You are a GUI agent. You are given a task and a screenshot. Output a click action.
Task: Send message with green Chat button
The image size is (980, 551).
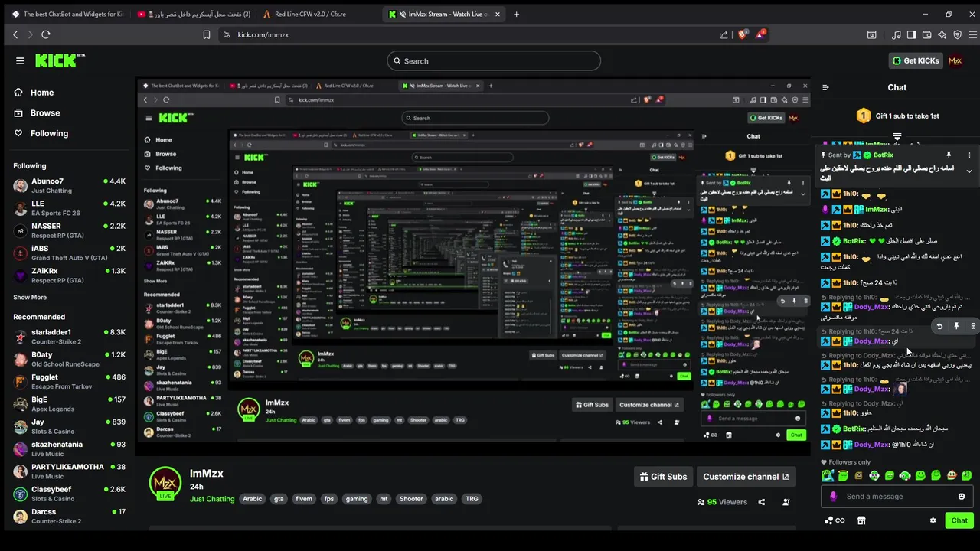(959, 520)
